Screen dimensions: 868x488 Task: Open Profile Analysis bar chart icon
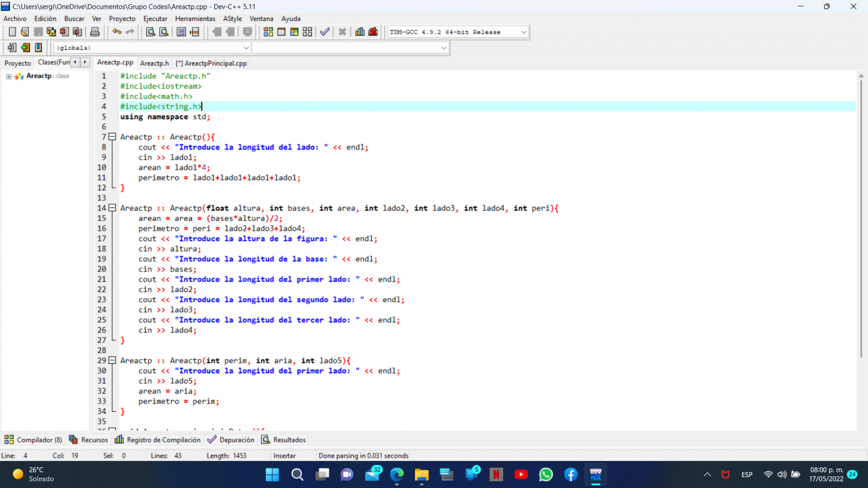point(360,32)
